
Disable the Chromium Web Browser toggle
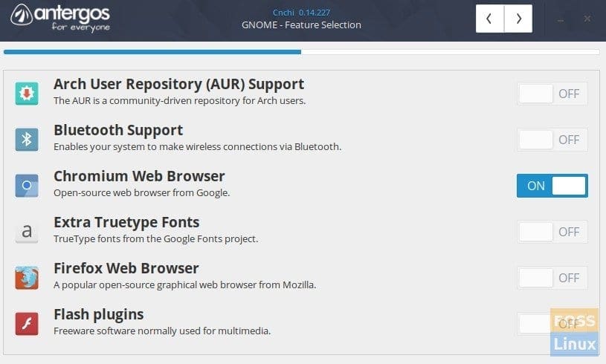[x=552, y=186]
